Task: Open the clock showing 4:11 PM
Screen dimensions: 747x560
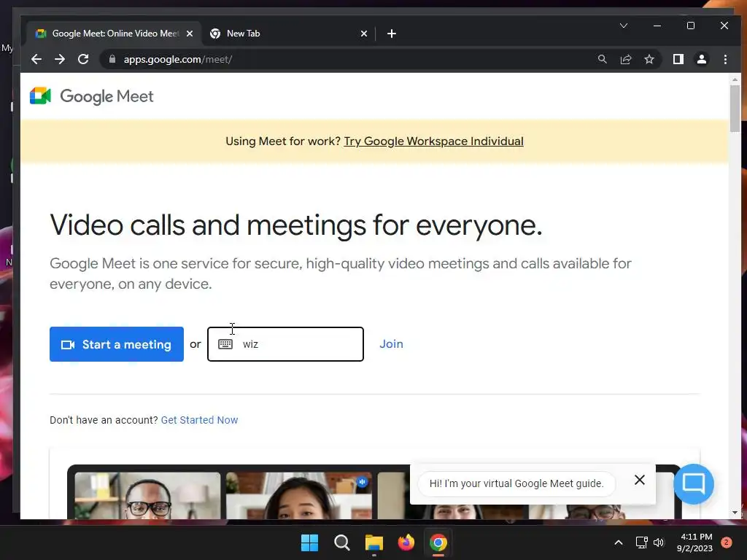Action: tap(695, 542)
